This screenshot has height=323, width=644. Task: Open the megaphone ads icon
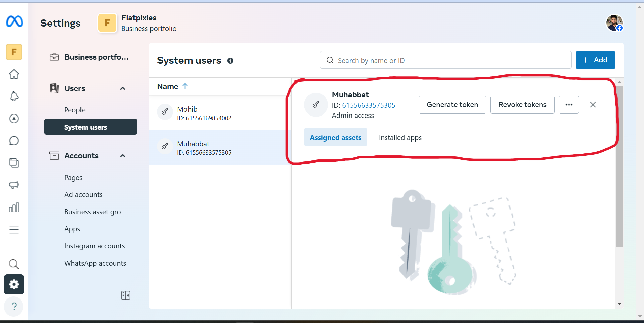pos(14,185)
